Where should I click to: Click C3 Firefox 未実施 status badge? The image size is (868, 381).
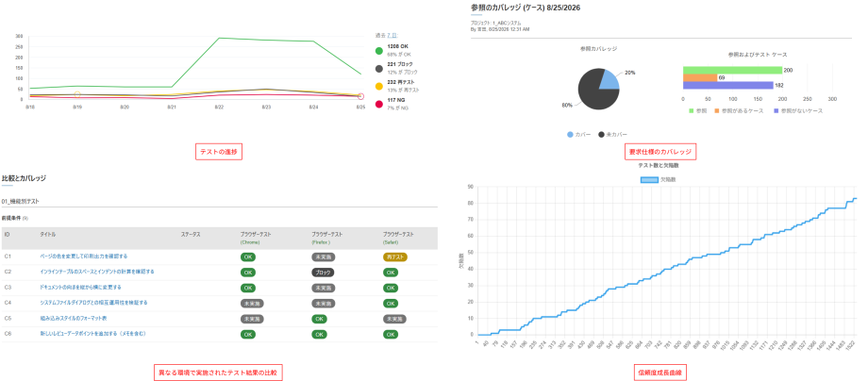point(324,288)
